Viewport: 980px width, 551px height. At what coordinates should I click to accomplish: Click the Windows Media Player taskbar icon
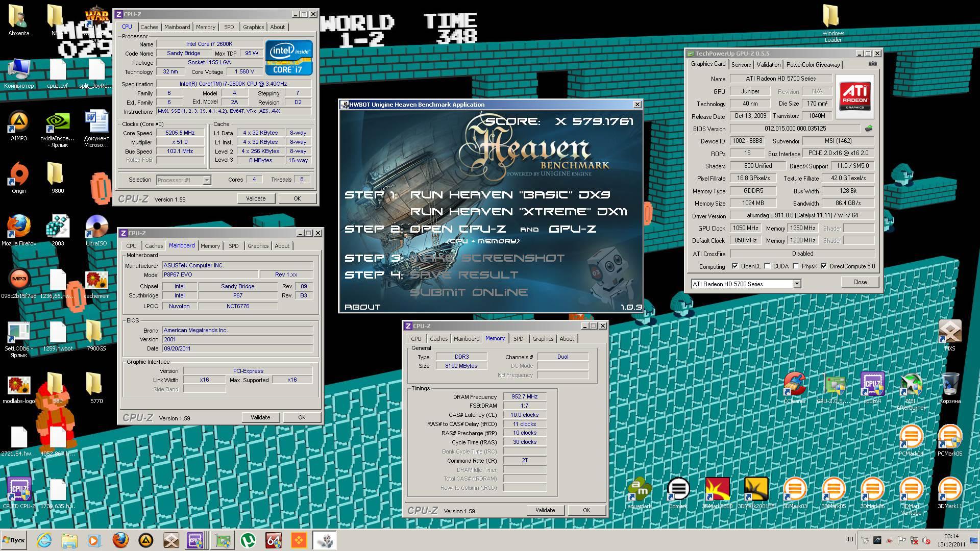95,540
